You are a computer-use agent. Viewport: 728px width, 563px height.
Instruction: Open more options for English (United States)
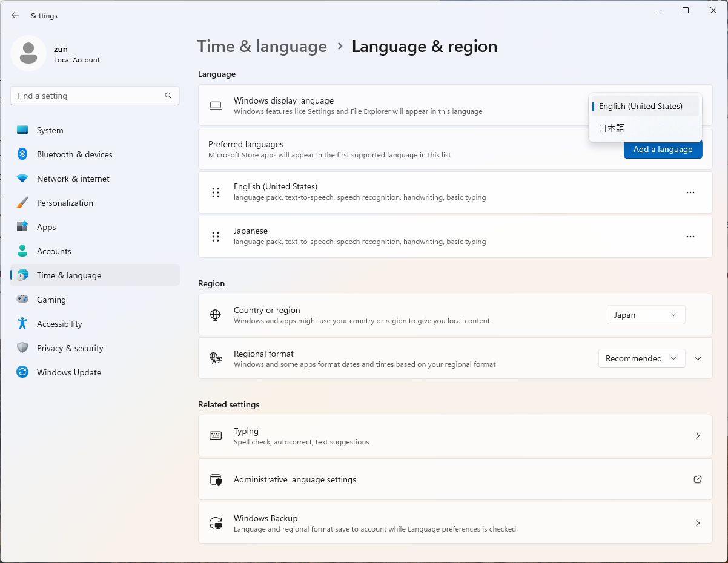click(690, 193)
